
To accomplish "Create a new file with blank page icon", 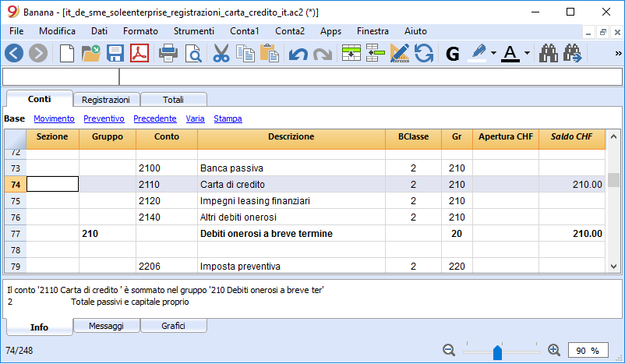I will pyautogui.click(x=68, y=53).
